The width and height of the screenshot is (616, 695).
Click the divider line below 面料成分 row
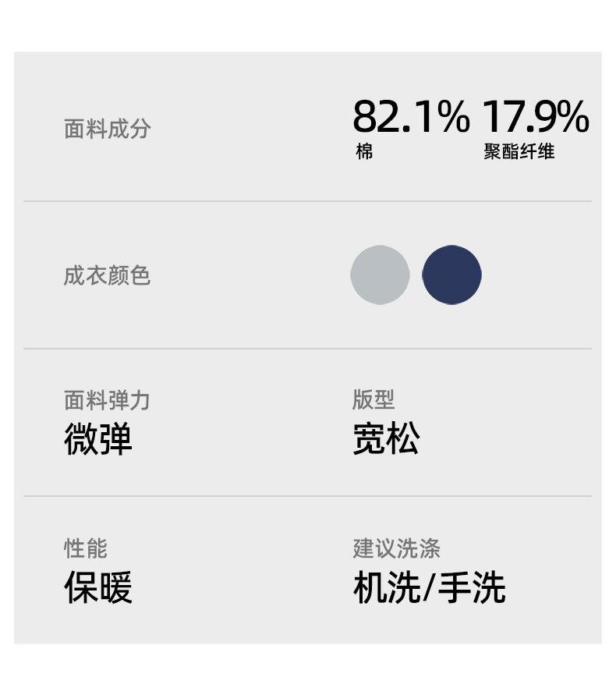click(x=307, y=201)
